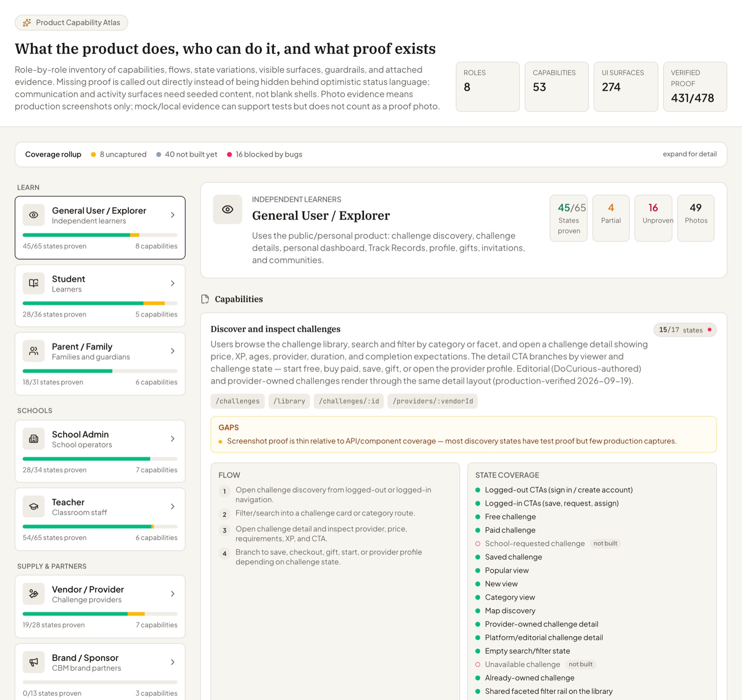The image size is (742, 700).
Task: Click expand for detail in Coverage rollup
Action: tap(690, 154)
